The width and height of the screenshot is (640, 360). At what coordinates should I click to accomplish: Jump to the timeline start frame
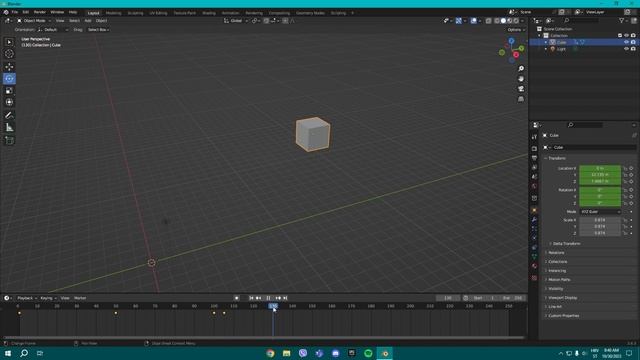pyautogui.click(x=251, y=298)
